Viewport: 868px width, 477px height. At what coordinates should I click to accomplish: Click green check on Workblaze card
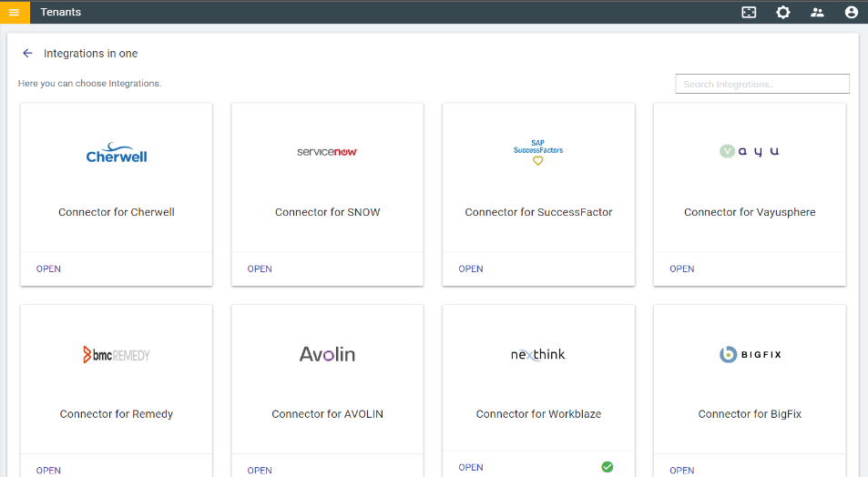click(x=608, y=467)
